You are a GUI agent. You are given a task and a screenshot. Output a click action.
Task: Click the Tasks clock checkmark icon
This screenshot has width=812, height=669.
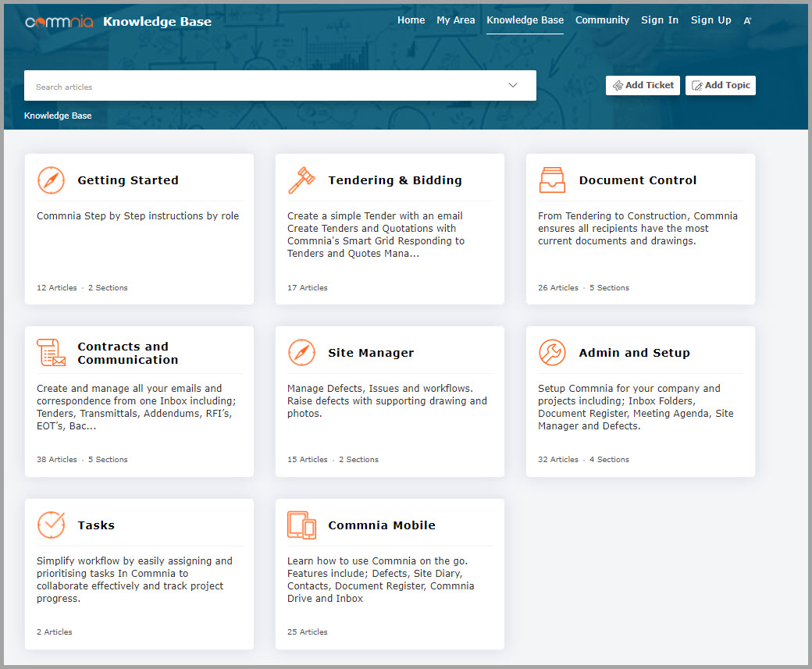[x=51, y=525]
